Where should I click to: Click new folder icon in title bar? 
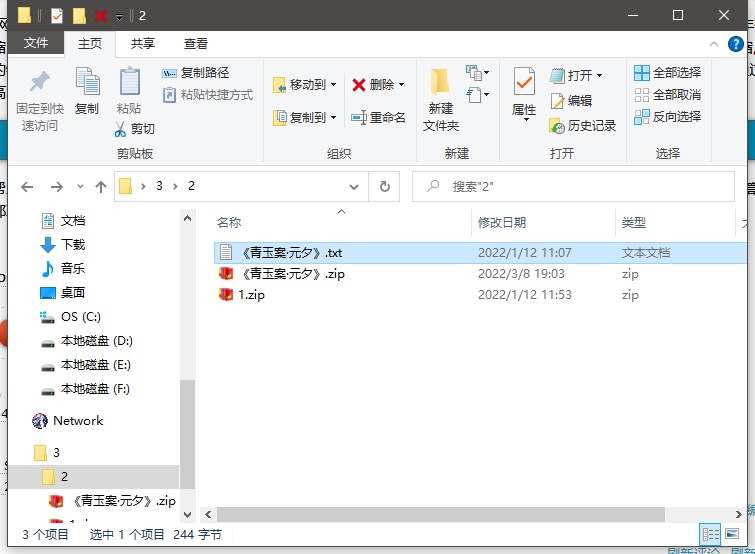pyautogui.click(x=79, y=16)
